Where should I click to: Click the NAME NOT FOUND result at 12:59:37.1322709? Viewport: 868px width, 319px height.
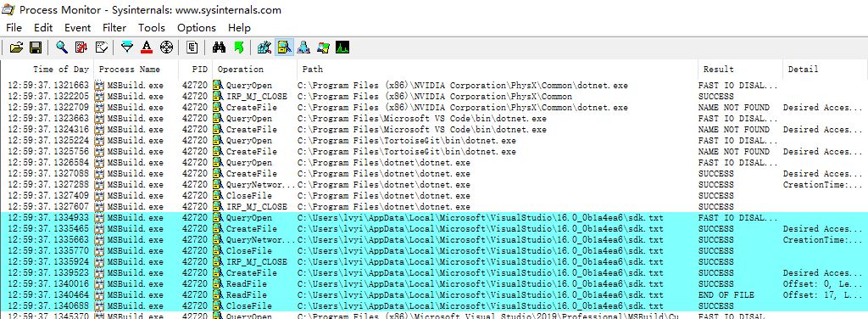[733, 108]
